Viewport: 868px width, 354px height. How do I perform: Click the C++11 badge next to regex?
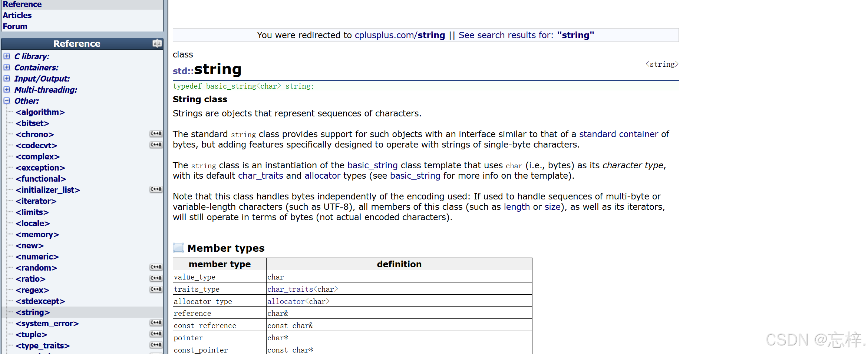click(156, 290)
